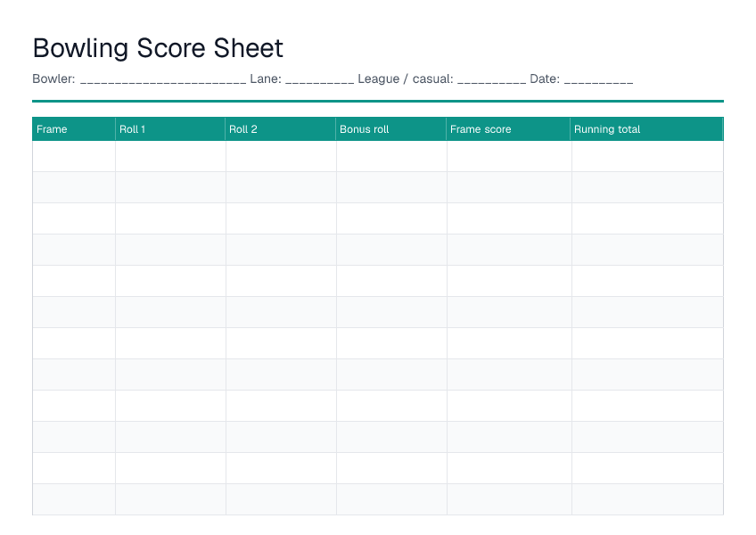Select the Frame score column header
This screenshot has height=535, width=756.
pyautogui.click(x=508, y=128)
